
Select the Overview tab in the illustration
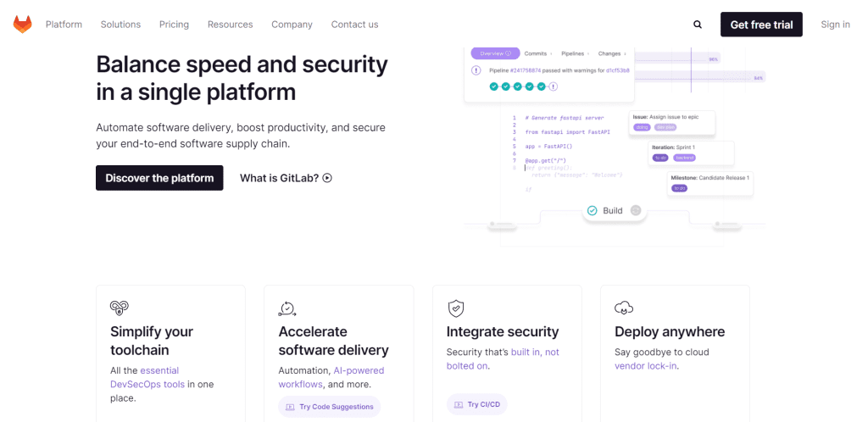[495, 53]
